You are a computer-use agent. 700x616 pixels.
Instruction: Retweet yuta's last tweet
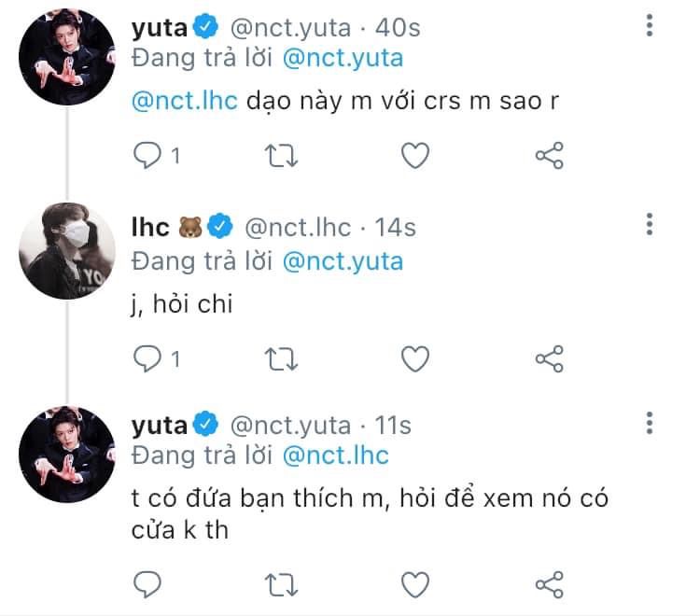(x=281, y=584)
